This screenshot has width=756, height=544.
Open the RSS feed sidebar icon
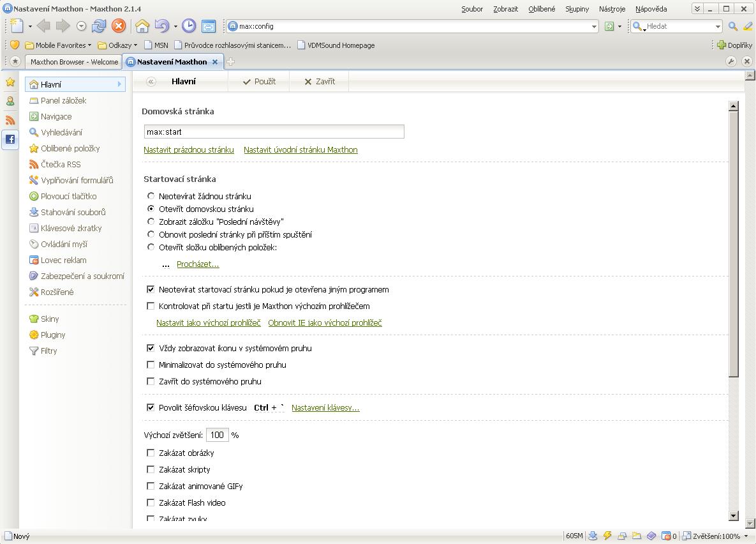[x=10, y=120]
